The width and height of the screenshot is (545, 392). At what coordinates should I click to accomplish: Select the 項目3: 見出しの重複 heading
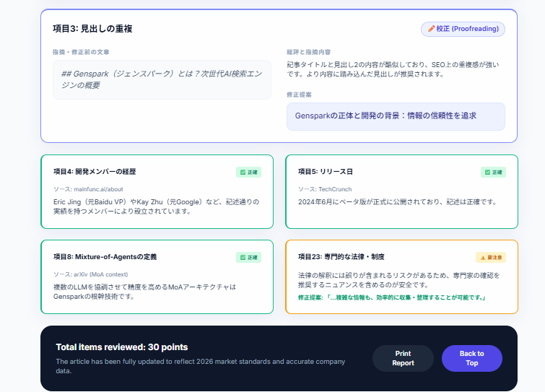tap(92, 29)
